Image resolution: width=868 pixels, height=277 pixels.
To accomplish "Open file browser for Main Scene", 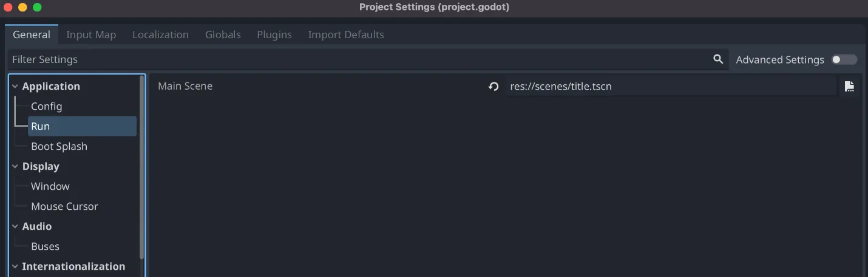I will click(849, 87).
